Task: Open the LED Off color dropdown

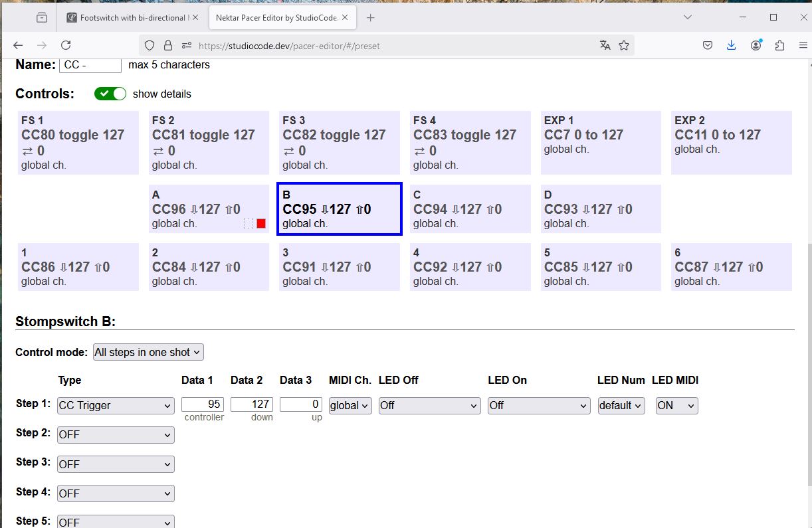Action: click(429, 405)
